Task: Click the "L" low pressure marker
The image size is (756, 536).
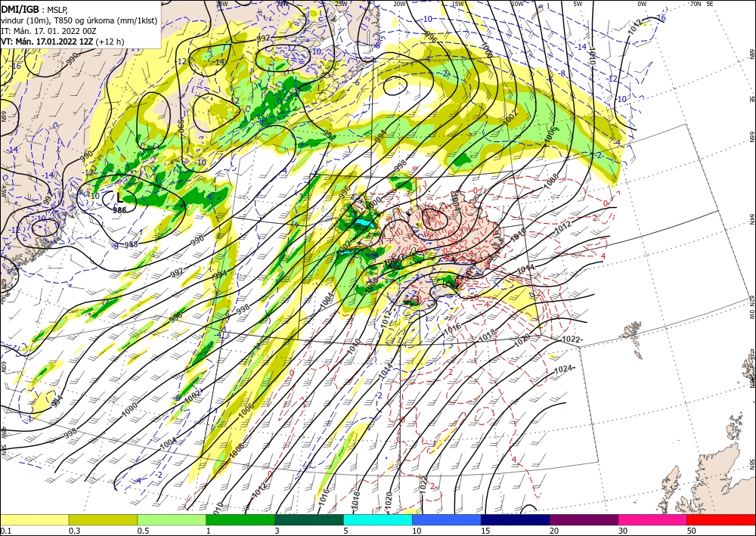Action: [119, 198]
